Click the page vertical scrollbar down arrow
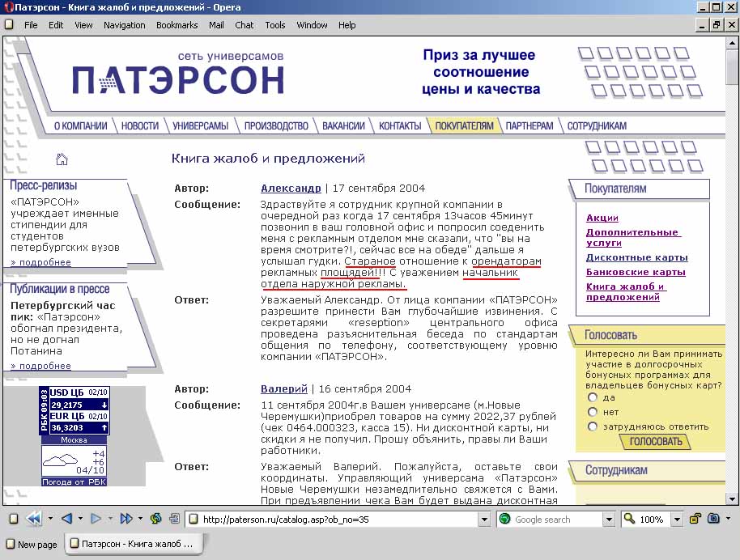Image resolution: width=740 pixels, height=560 pixels. (732, 499)
